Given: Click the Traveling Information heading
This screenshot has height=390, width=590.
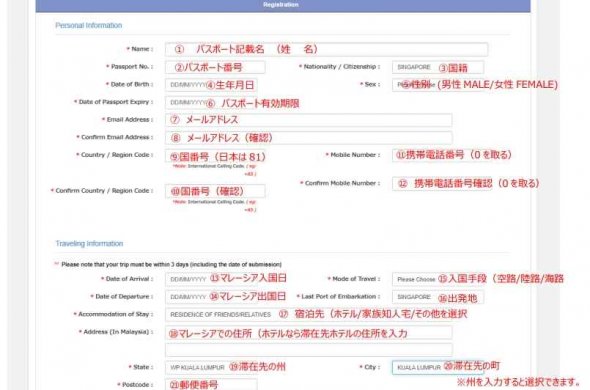Looking at the screenshot, I should pyautogui.click(x=89, y=244).
